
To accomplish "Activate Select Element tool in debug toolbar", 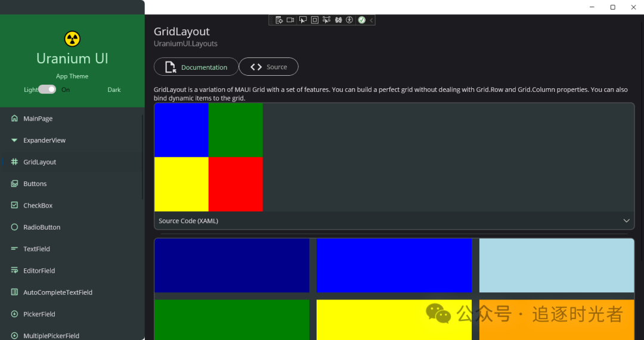I will pyautogui.click(x=303, y=20).
